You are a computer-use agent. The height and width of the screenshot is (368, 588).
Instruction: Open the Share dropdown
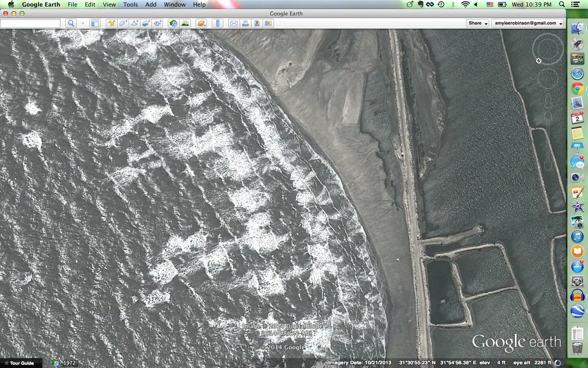coord(478,23)
